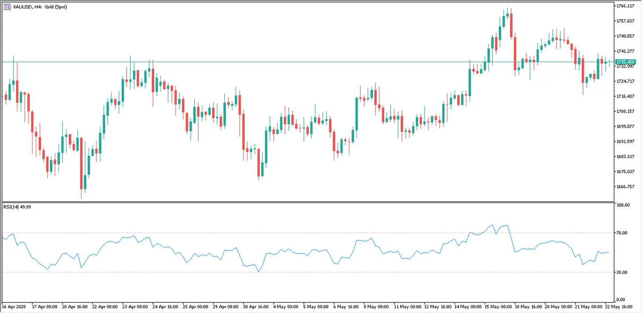
Task: Click the 30 Apr 16:00 time label
Action: pos(254,308)
